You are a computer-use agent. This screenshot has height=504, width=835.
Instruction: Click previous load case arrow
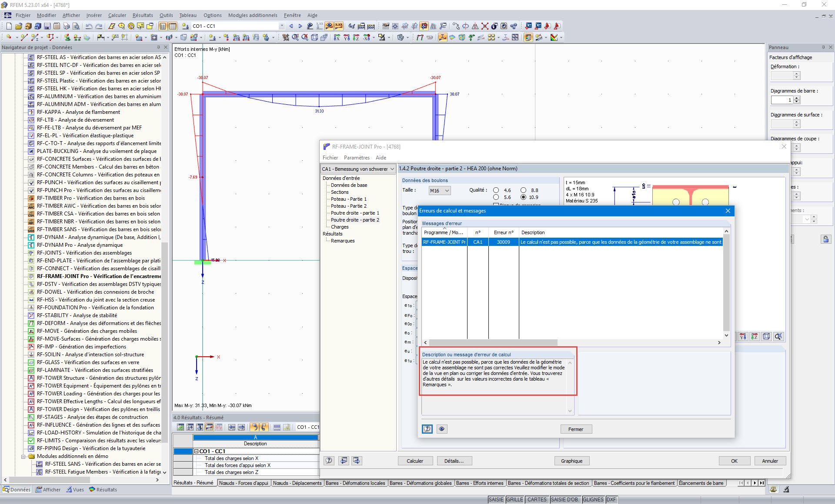coord(291,26)
